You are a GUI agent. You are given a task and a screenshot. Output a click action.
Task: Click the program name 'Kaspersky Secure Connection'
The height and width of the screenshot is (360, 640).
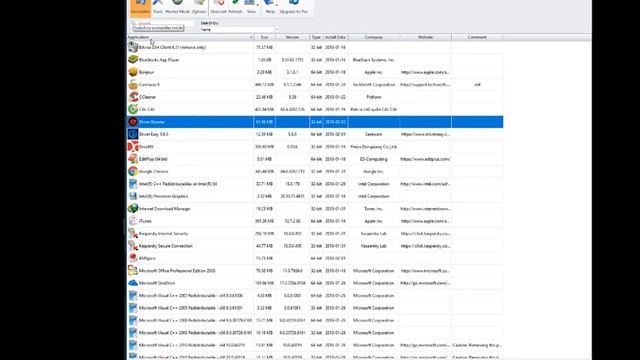coord(166,246)
